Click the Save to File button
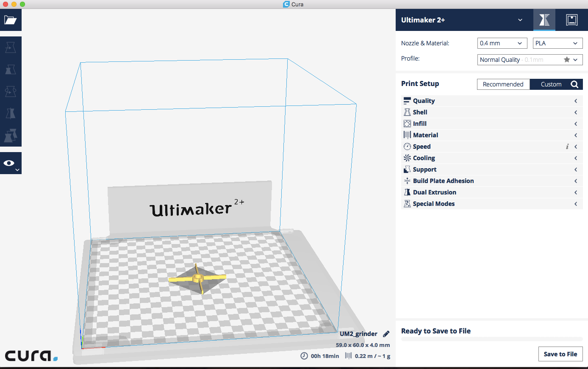The width and height of the screenshot is (588, 369). point(560,354)
